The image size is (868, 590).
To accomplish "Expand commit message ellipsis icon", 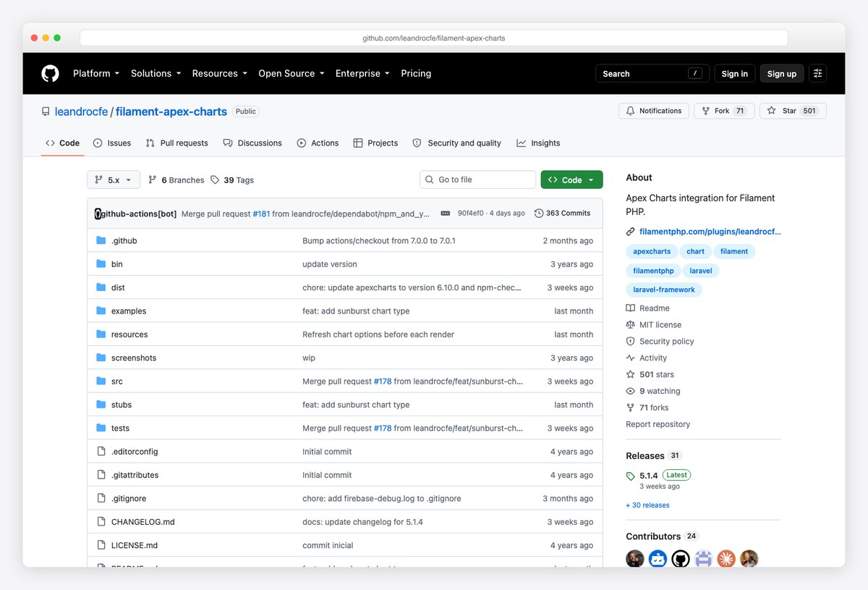I will pos(446,214).
